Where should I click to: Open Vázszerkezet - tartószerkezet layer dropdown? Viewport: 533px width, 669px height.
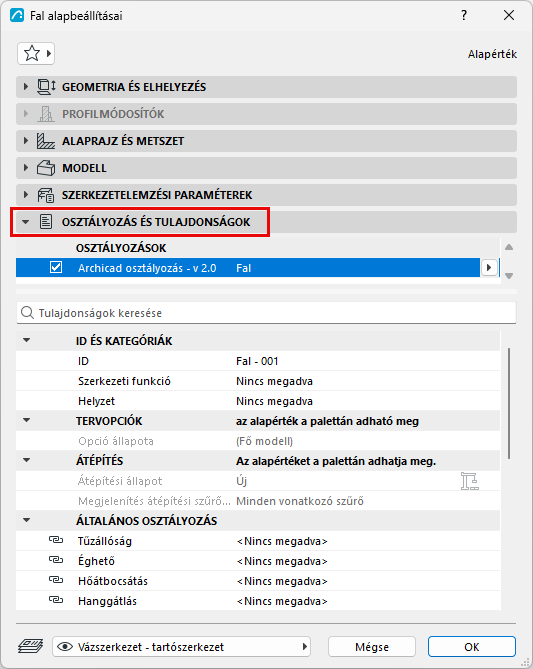point(181,647)
